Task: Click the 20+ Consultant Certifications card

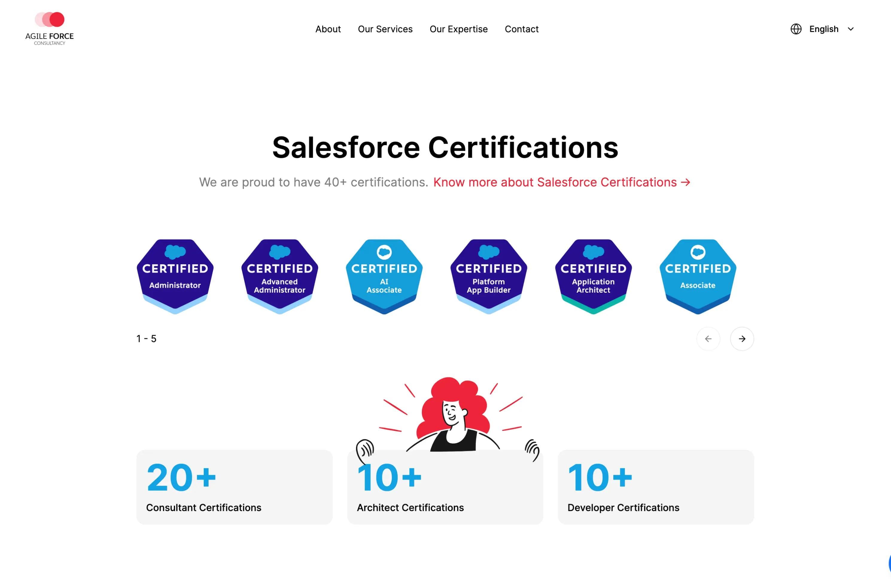Action: coord(234,487)
